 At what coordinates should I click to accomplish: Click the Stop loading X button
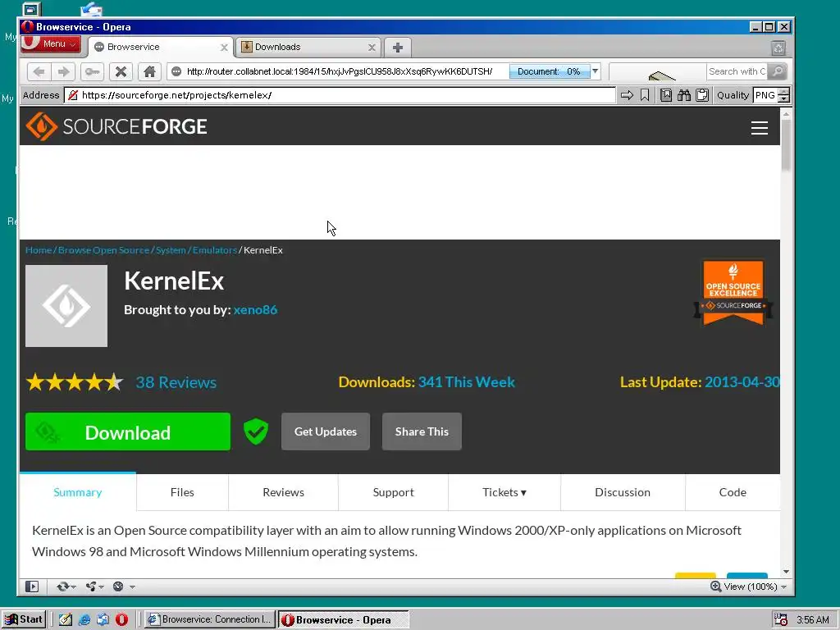(x=121, y=71)
